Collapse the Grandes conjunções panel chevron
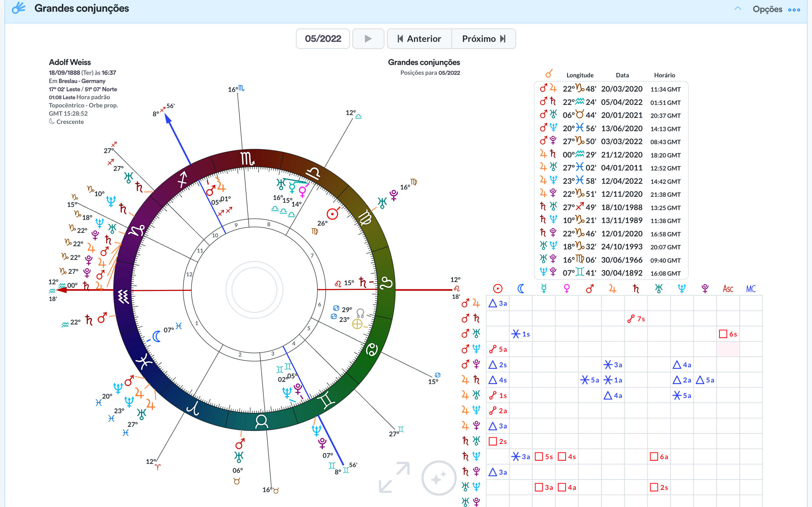 737,9
